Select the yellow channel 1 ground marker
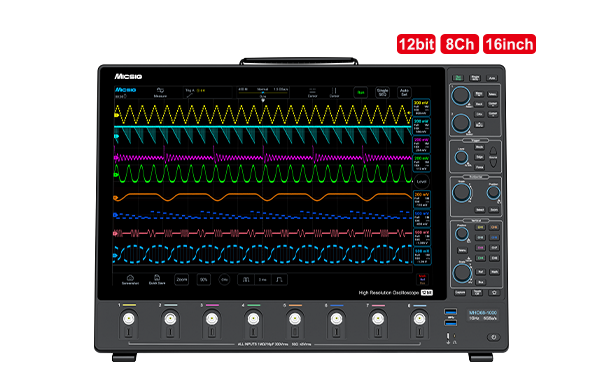 point(116,114)
